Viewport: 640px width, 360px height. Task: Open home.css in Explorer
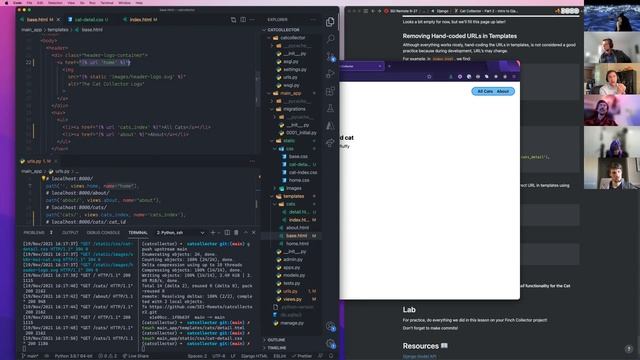(x=299, y=180)
